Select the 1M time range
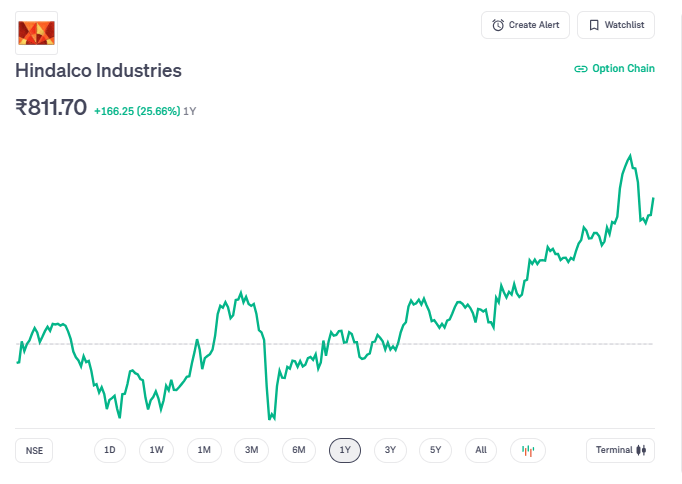The image size is (682, 484). [x=204, y=450]
